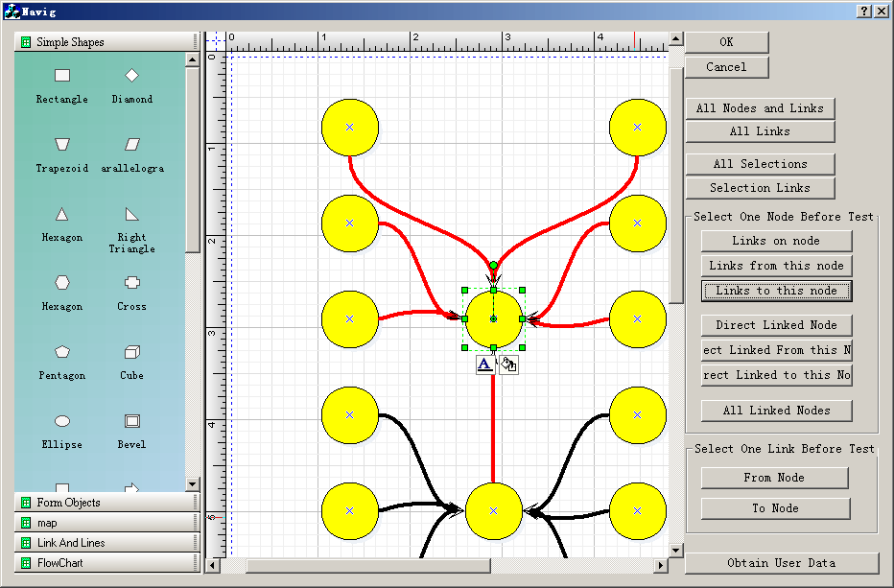The width and height of the screenshot is (894, 588).
Task: Pick the Cube shape icon
Action: coord(131,352)
